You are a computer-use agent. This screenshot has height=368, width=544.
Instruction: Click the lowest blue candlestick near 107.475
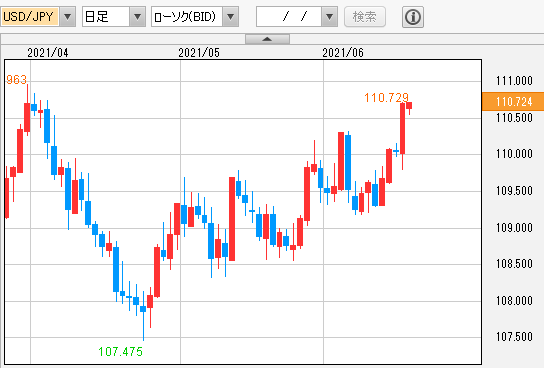click(x=143, y=309)
